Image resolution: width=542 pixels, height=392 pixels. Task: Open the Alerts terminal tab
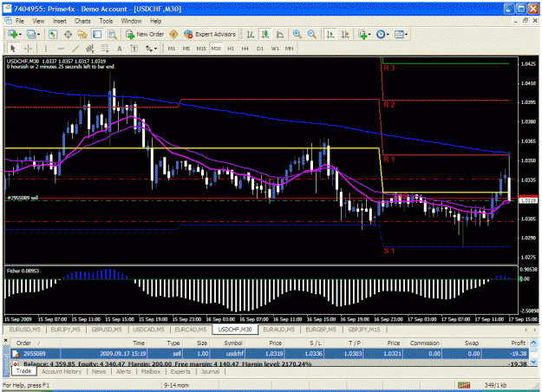coord(123,371)
